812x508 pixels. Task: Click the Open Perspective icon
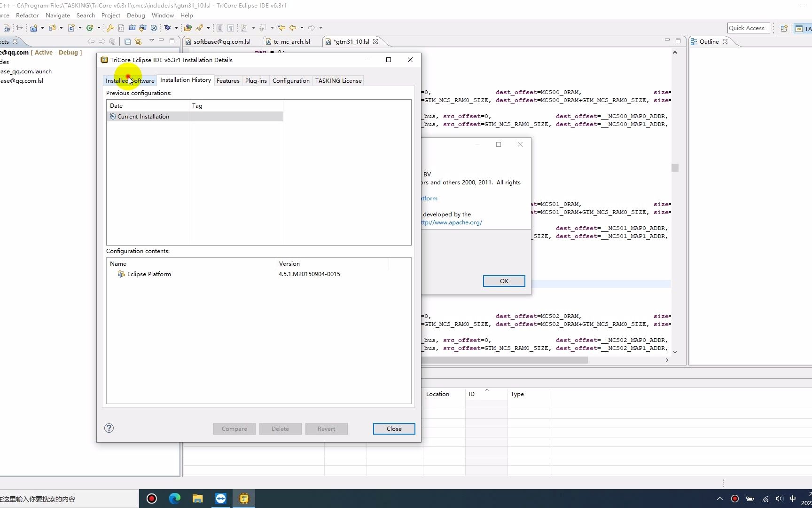coord(784,28)
